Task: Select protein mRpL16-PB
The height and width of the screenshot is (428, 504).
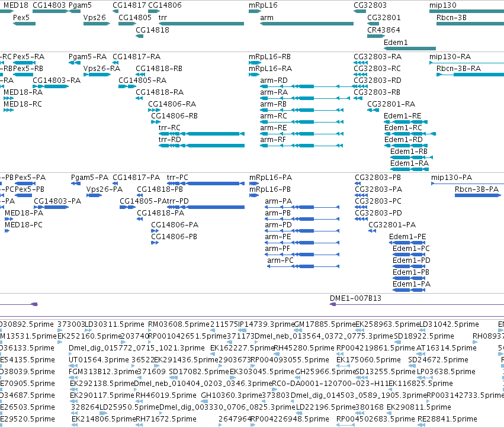Action: (254, 195)
